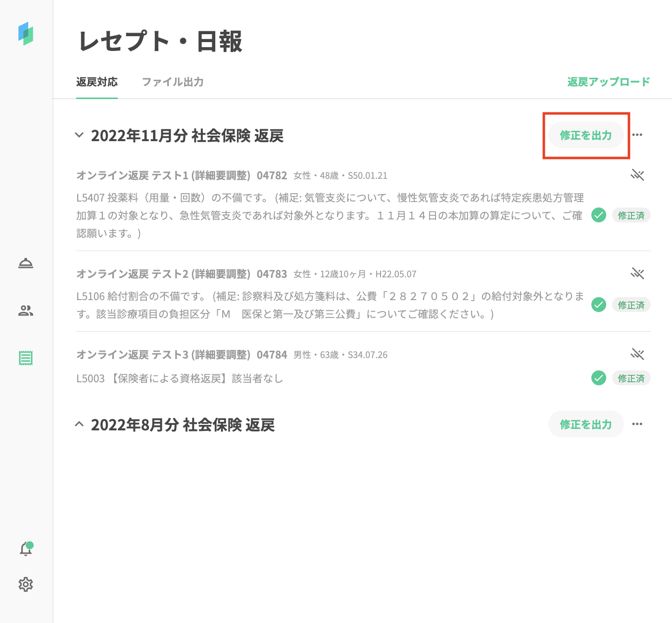Click the app logo in the sidebar

click(26, 34)
